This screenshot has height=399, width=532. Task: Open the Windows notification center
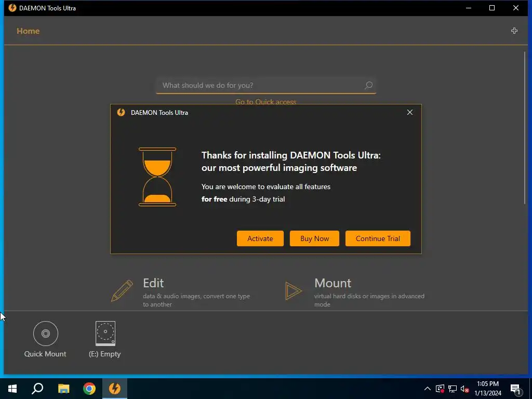[516, 389]
